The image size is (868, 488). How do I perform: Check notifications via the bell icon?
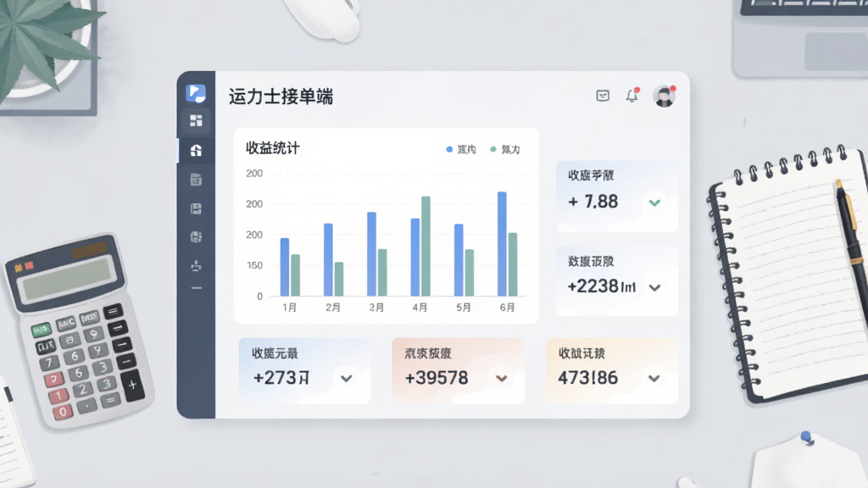tap(632, 95)
